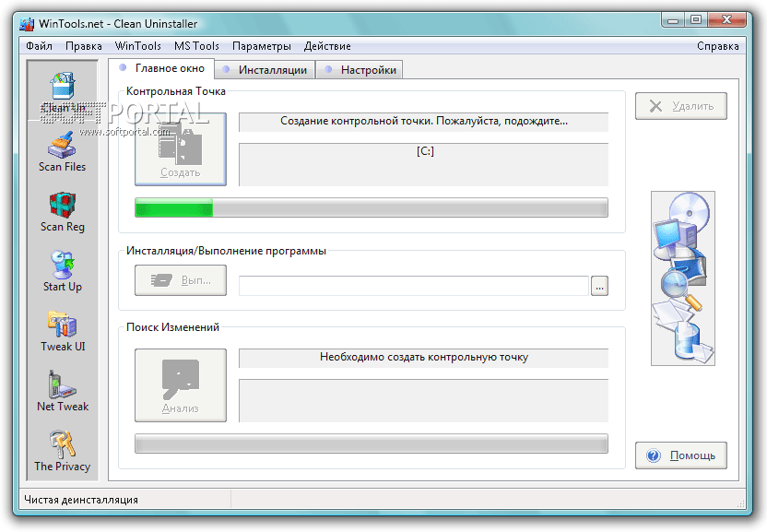
Task: Click the empty analysis progress bar
Action: click(x=372, y=443)
